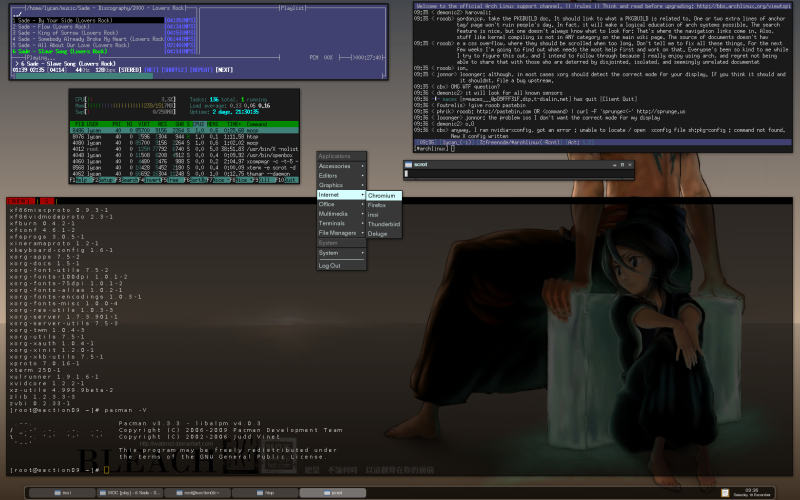800x500 pixels.
Task: Toggle the NET indicator in MOC
Action: (152, 70)
